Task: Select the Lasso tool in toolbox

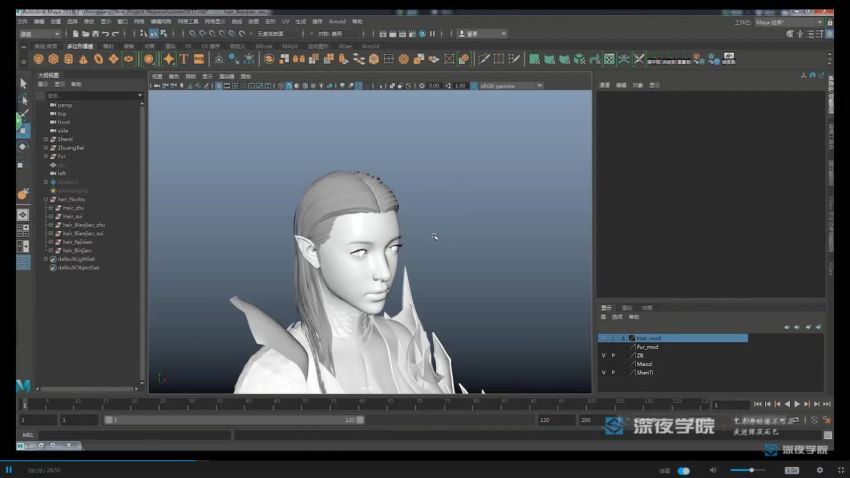Action: (x=23, y=100)
